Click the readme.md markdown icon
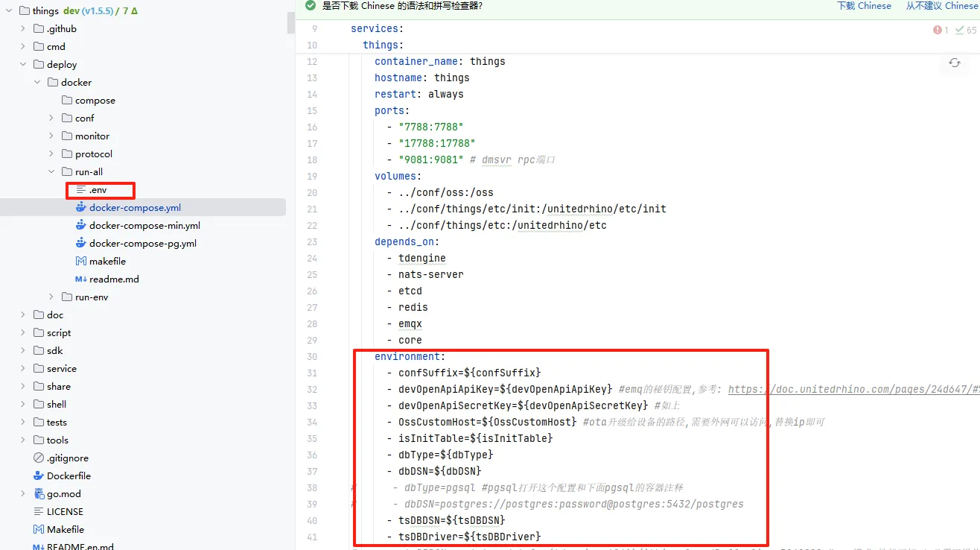 point(81,279)
